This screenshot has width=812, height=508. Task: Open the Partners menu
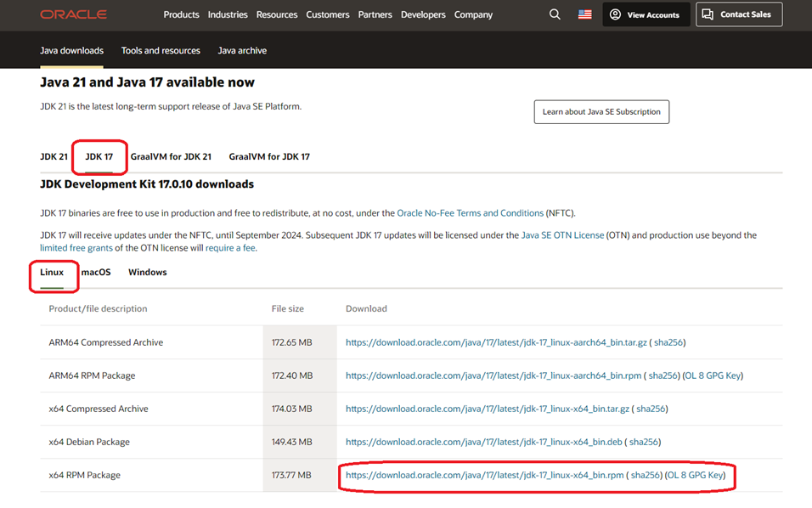click(375, 14)
